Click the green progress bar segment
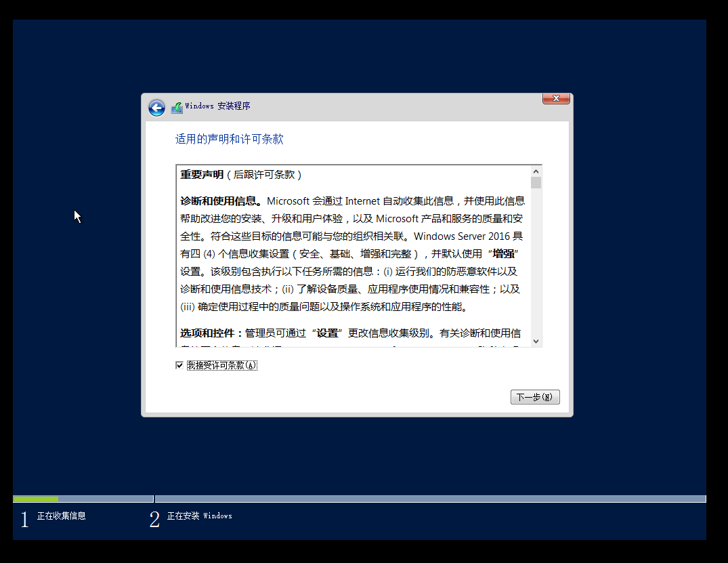Image resolution: width=728 pixels, height=563 pixels. pyautogui.click(x=36, y=499)
